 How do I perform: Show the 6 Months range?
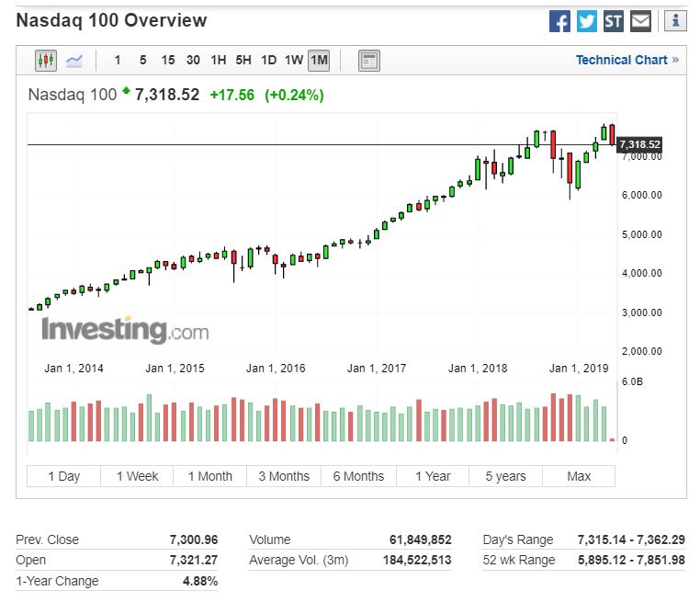(358, 476)
